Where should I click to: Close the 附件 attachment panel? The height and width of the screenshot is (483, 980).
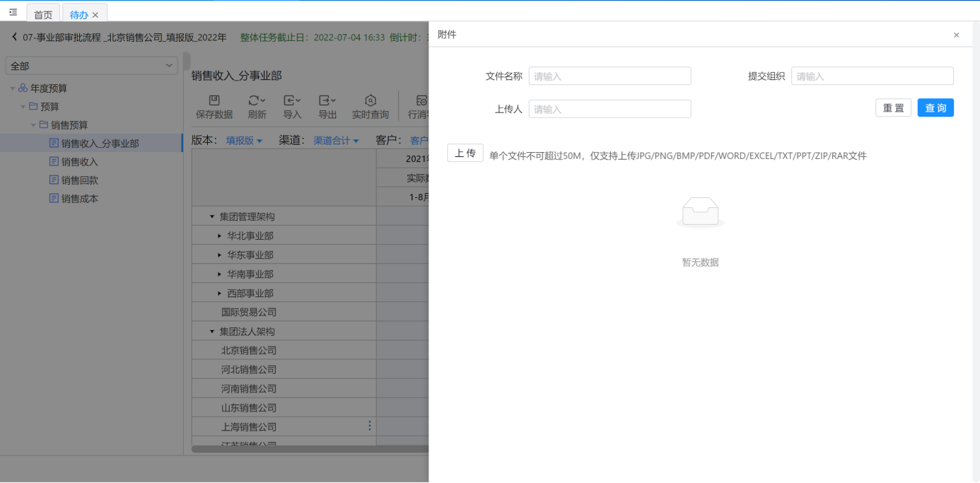point(956,35)
